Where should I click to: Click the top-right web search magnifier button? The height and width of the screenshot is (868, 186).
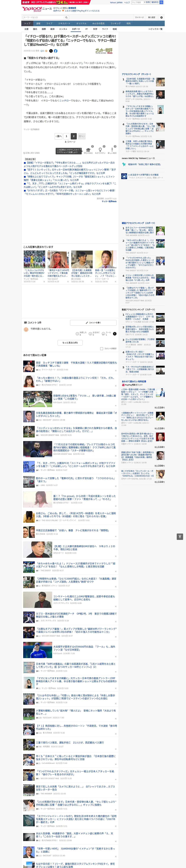pyautogui.click(x=161, y=2)
